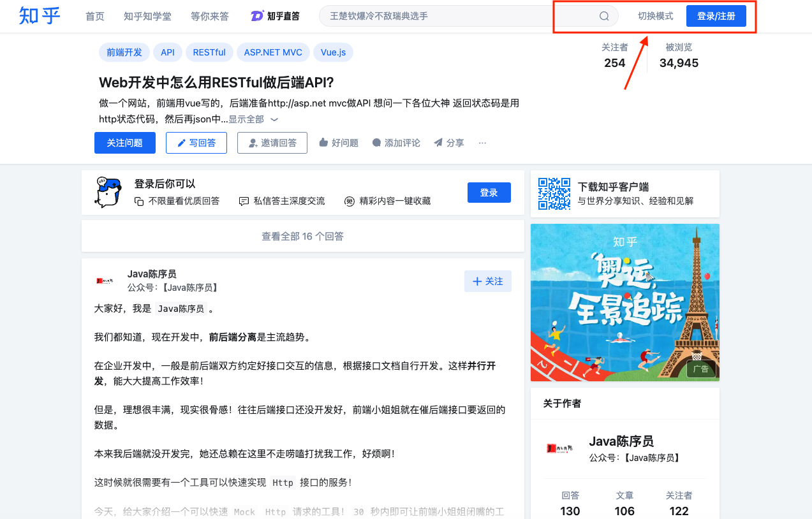This screenshot has width=812, height=519.
Task: Open 知乎知学堂 nav item
Action: 147,16
